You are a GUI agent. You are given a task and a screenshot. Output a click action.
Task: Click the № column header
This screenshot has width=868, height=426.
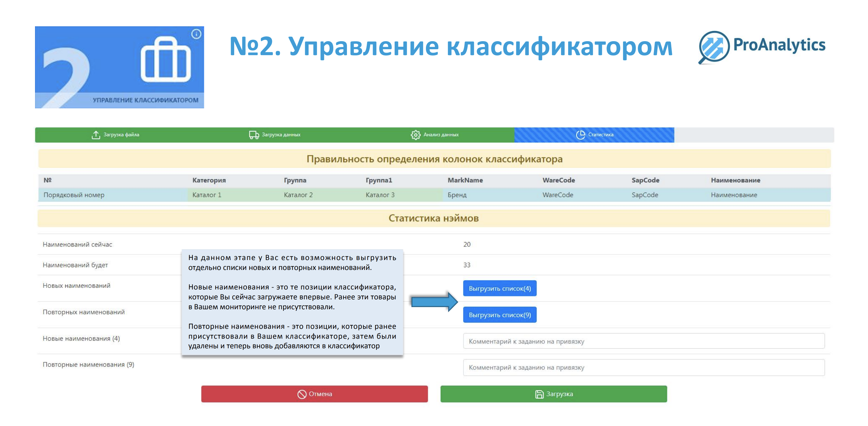[47, 180]
